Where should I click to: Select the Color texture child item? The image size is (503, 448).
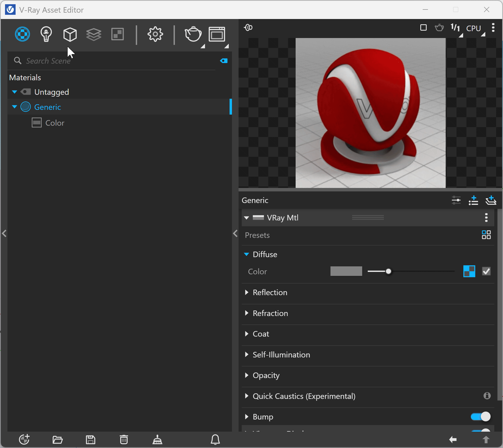(55, 123)
